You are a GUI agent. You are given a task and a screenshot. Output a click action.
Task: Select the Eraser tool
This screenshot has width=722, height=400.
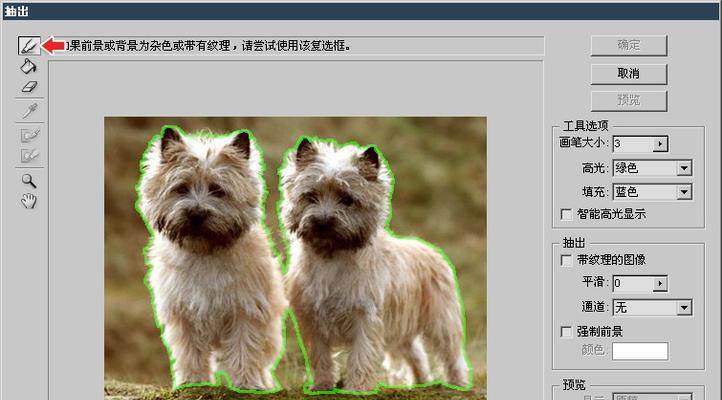(29, 87)
